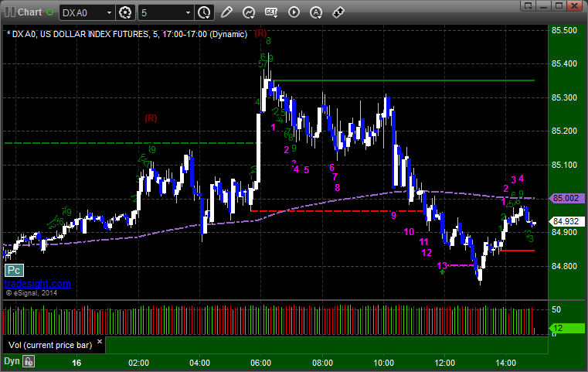Click the date label 16 on time axis
Image resolution: width=588 pixels, height=372 pixels.
(x=76, y=363)
